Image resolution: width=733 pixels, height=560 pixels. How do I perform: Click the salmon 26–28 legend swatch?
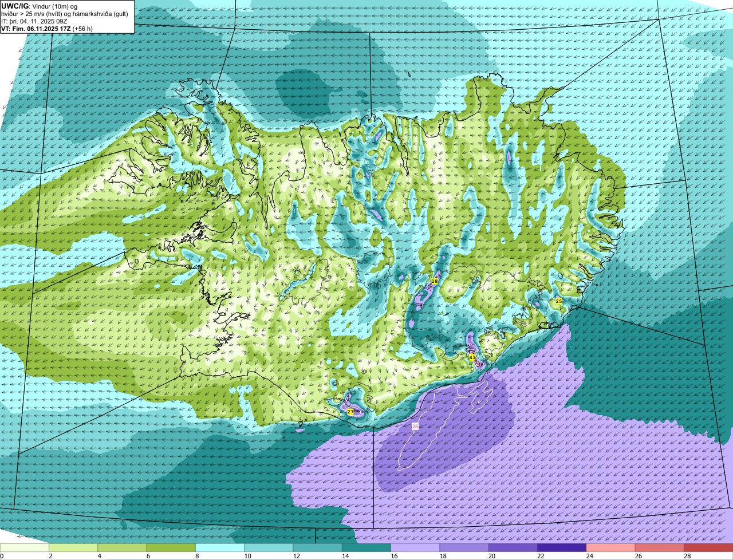[x=660, y=548]
